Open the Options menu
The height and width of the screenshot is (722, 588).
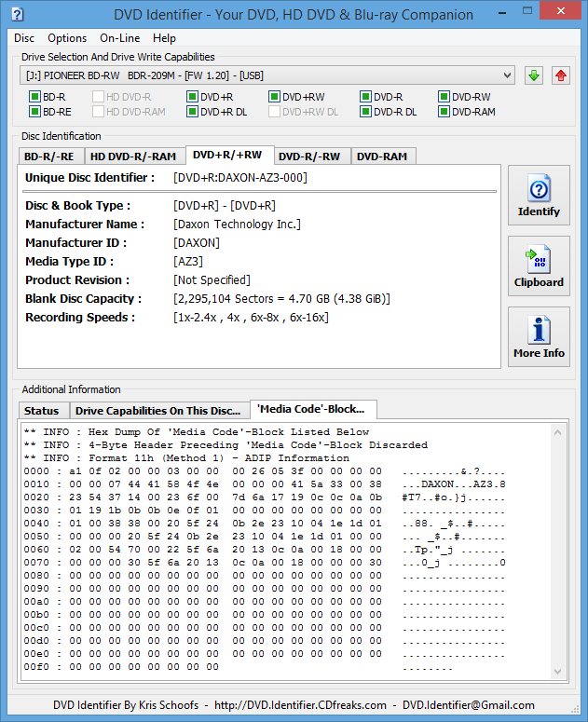click(67, 38)
